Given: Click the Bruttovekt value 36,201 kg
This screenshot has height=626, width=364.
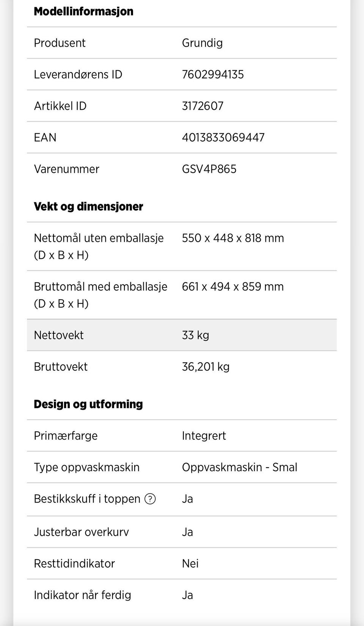Looking at the screenshot, I should (x=206, y=367).
